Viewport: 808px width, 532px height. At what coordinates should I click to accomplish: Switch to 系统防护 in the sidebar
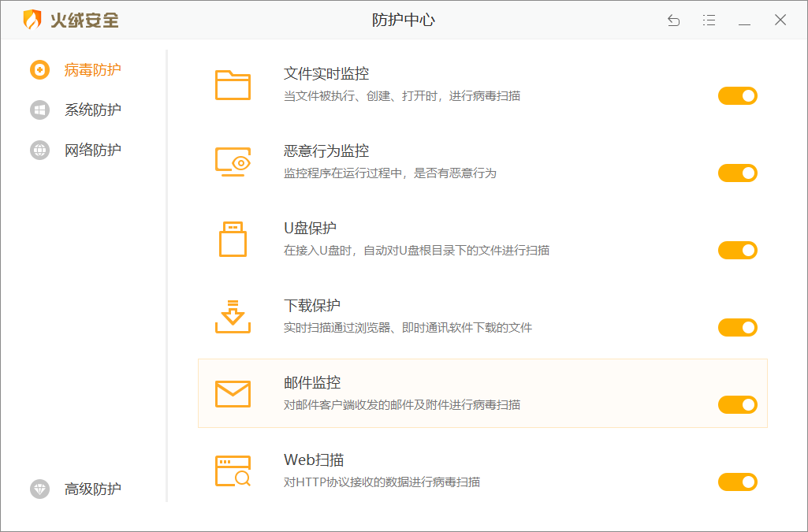(x=90, y=110)
